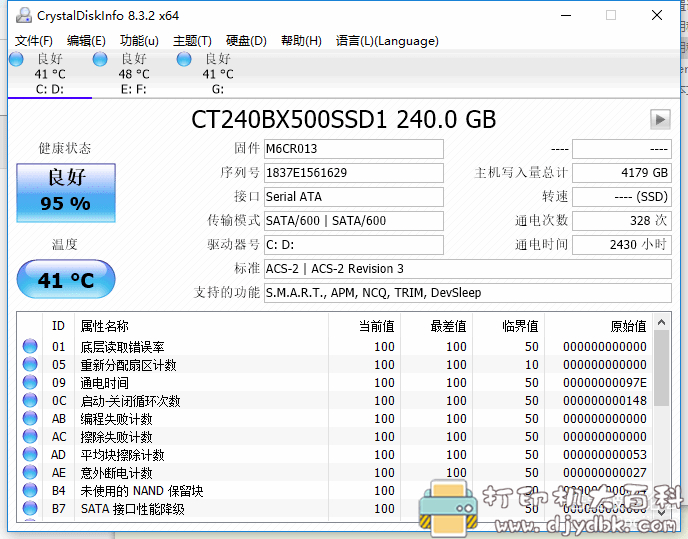Select the E: F: disk tab
Image resolution: width=688 pixels, height=539 pixels.
(134, 74)
